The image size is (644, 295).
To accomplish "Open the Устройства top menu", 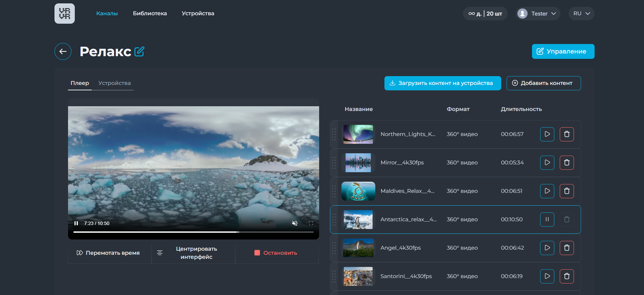I will coord(198,13).
